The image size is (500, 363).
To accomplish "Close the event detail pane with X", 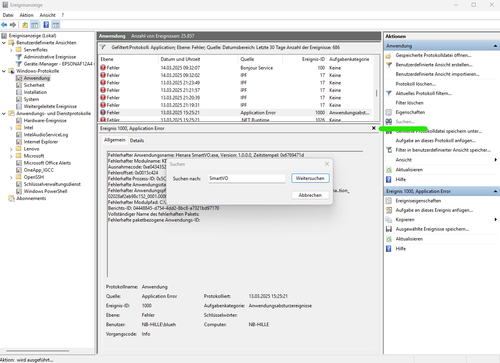I will (374, 128).
